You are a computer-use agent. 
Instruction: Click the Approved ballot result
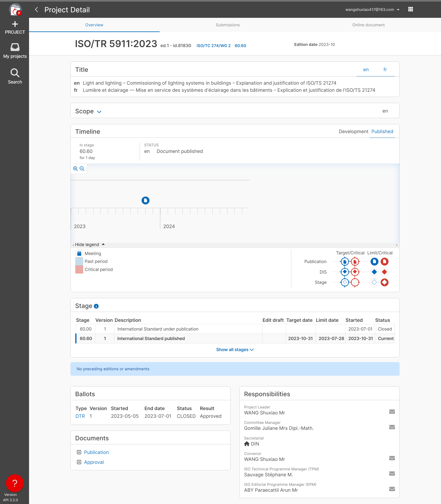click(210, 416)
